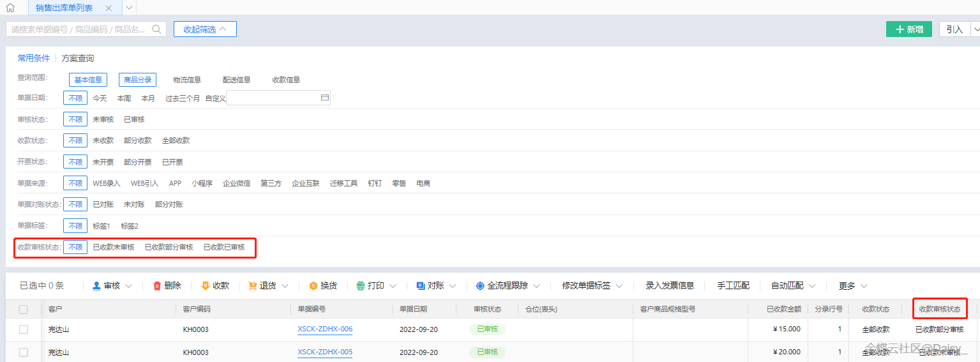Open the 自动匹配 dropdown
The image size is (980, 362).
click(x=793, y=285)
